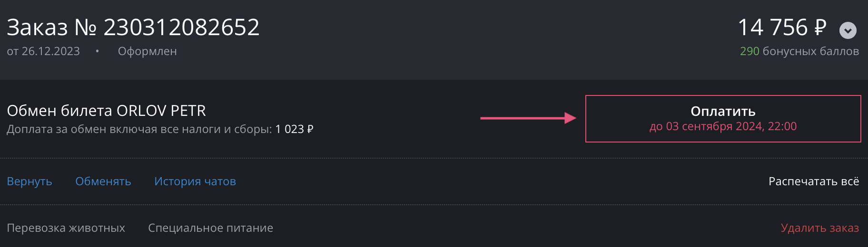
Task: Expand order price details chevron
Action: pos(848,30)
